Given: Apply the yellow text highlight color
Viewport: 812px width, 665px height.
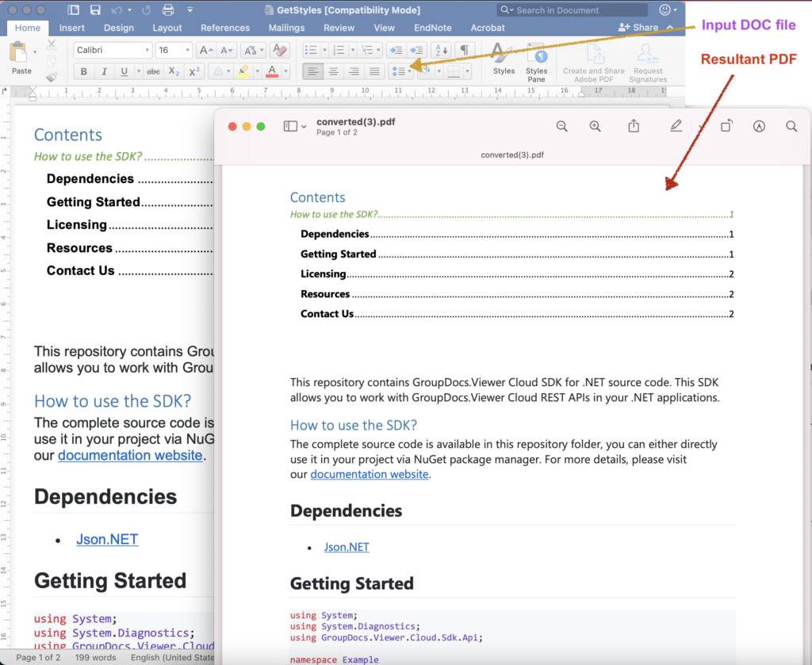Looking at the screenshot, I should point(243,71).
